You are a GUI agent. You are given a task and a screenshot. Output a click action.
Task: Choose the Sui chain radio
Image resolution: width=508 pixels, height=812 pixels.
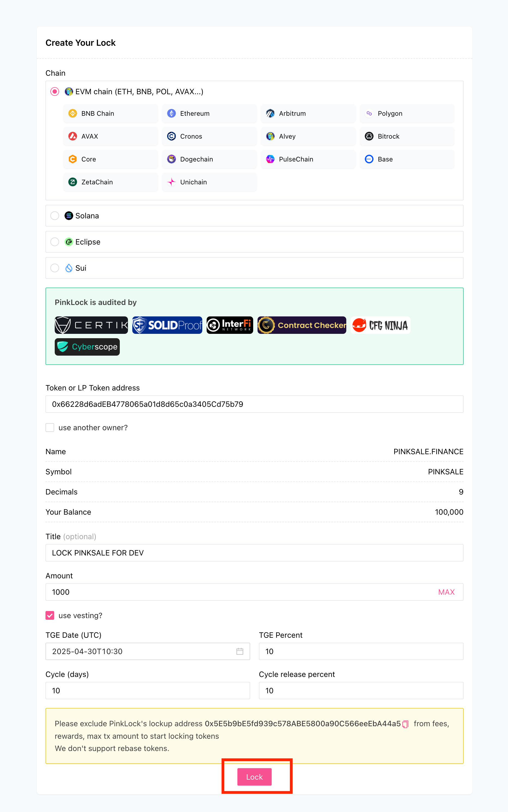point(55,268)
